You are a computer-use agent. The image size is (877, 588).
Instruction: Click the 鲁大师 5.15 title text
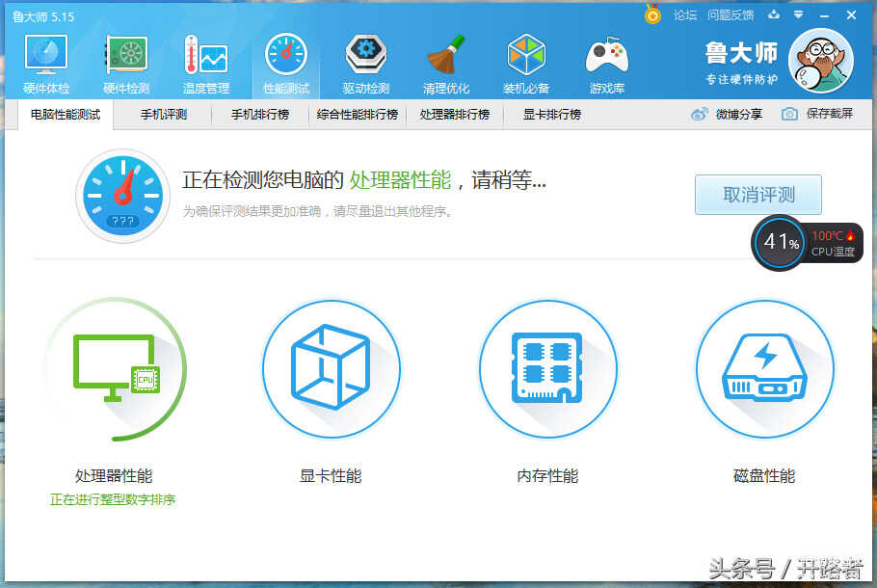coord(43,16)
